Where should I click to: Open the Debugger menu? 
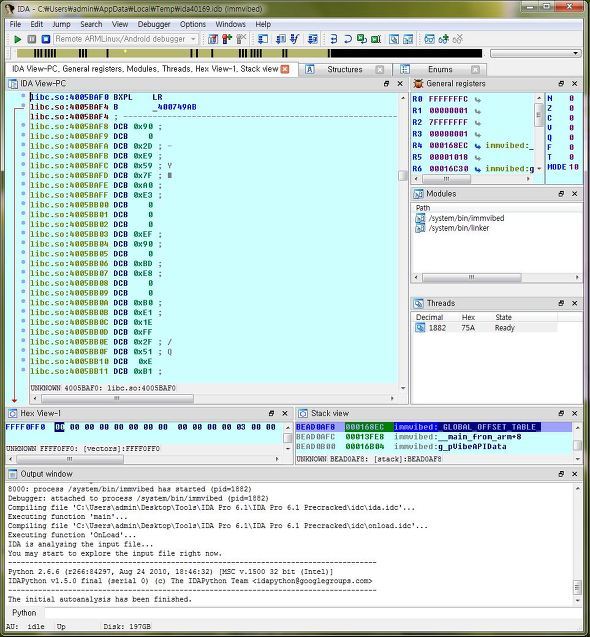click(154, 24)
